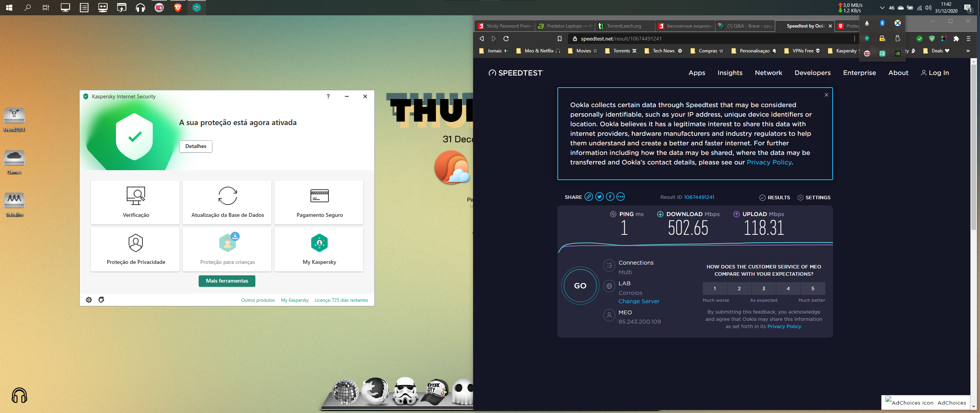Open Jornais bookmarks folder

(x=494, y=51)
